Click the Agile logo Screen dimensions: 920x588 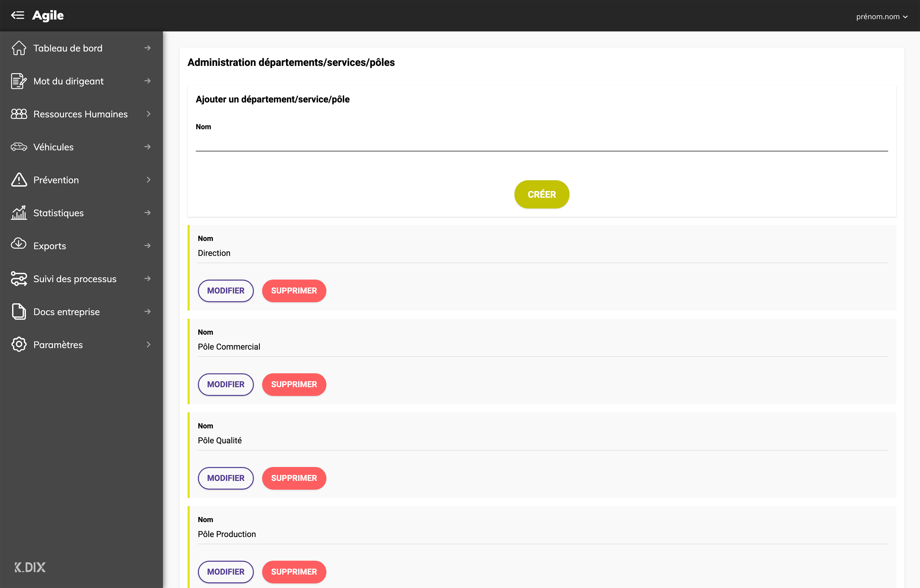point(48,15)
